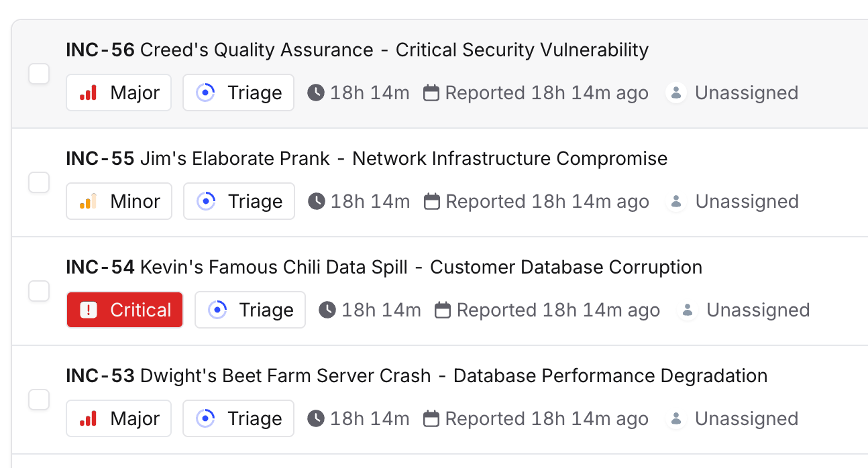This screenshot has height=468, width=868.
Task: Click the exclamation icon in the Critical badge
Action: tap(89, 310)
